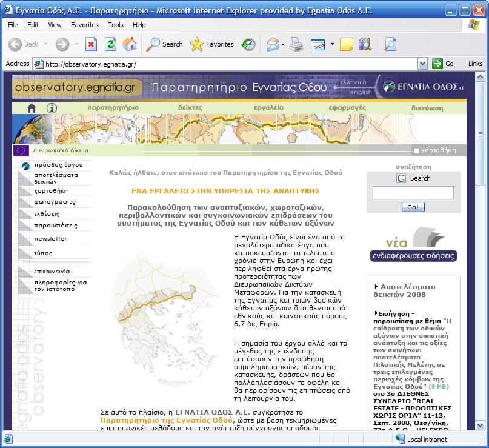489x448 pixels.
Task: Open the Help menu
Action: [139, 25]
